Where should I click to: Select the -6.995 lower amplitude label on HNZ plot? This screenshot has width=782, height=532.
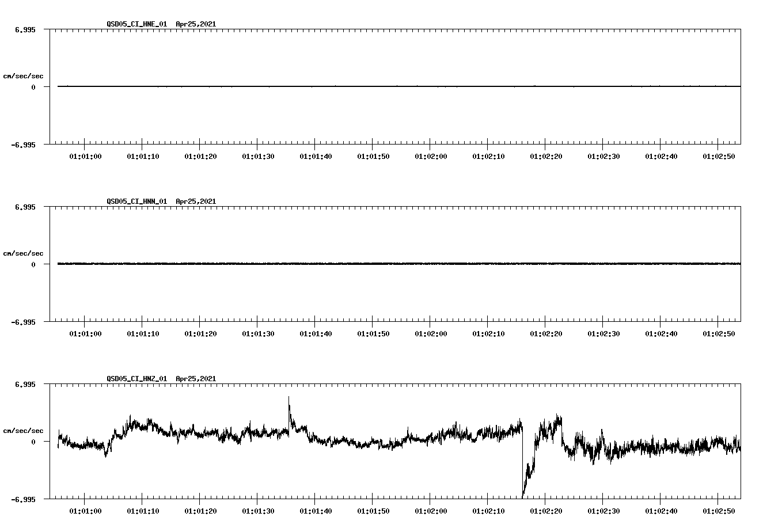[x=24, y=500]
